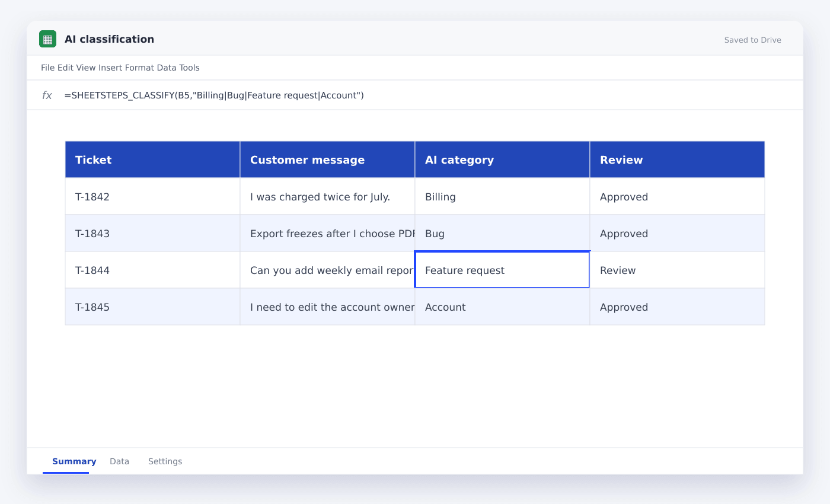
Task: Select the Approved cell for T-1845
Action: tap(677, 307)
